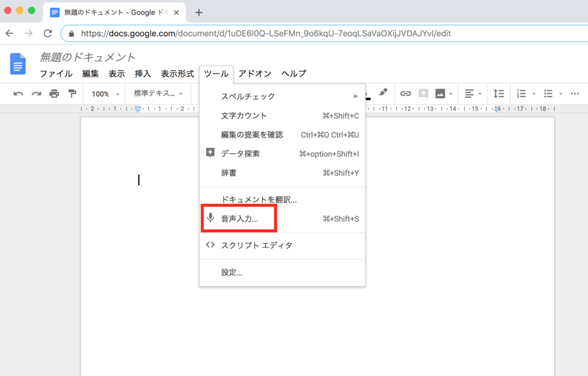Open the アドオン menu
588x376 pixels.
pyautogui.click(x=254, y=73)
